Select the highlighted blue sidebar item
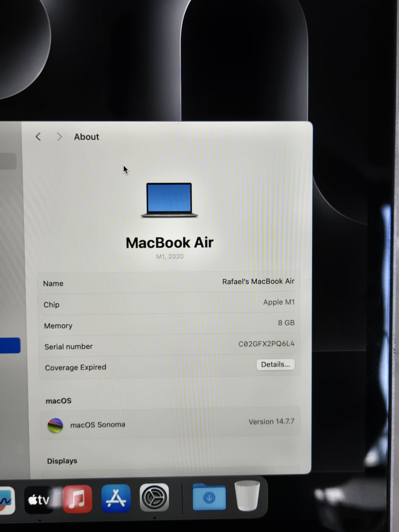399x532 pixels. pyautogui.click(x=10, y=345)
